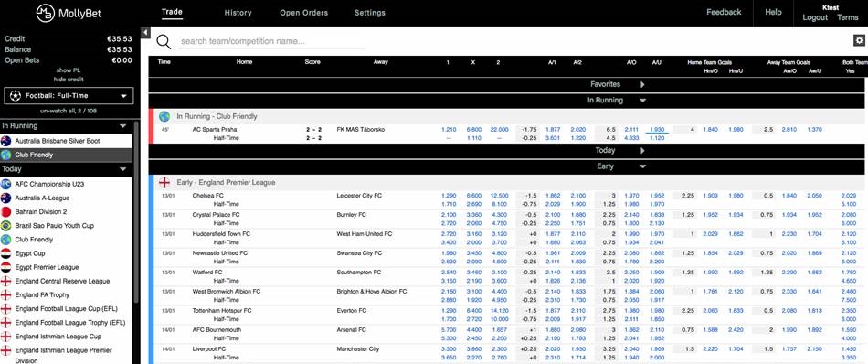Click the hide credit link
Screen dimensions: 868x364
click(x=69, y=80)
